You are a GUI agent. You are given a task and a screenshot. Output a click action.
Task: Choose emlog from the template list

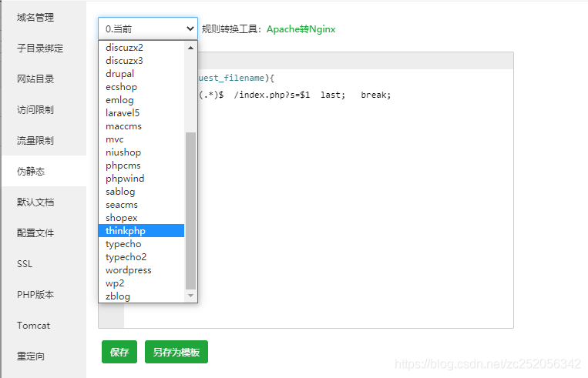pos(141,100)
